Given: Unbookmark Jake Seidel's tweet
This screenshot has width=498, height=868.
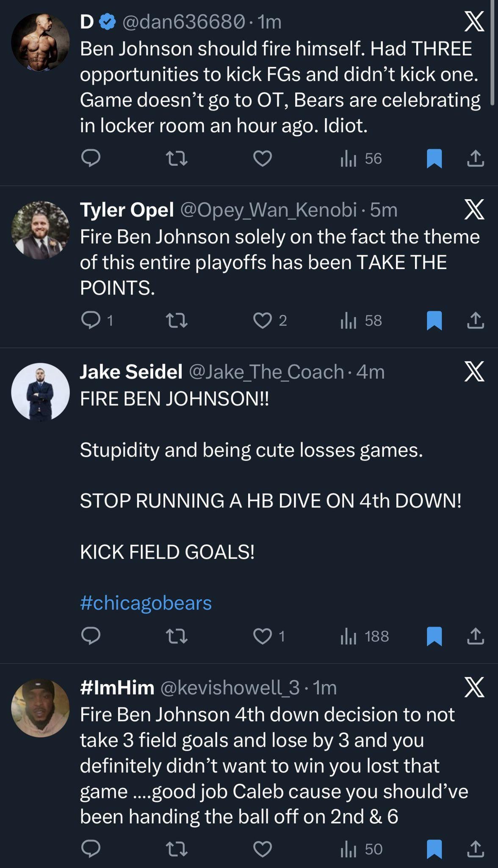Looking at the screenshot, I should [434, 636].
